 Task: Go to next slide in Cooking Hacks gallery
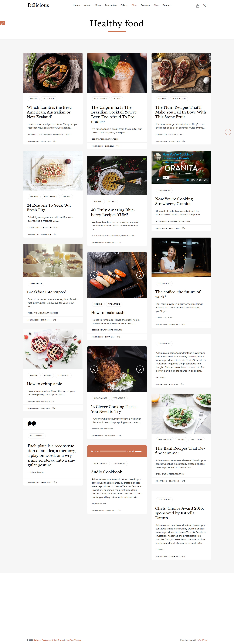(140, 369)
